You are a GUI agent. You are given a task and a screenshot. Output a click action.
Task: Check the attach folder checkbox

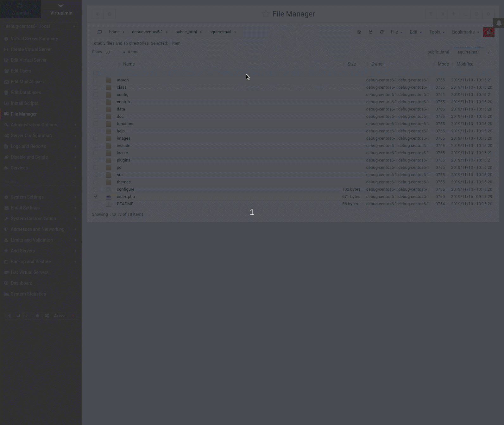click(96, 80)
